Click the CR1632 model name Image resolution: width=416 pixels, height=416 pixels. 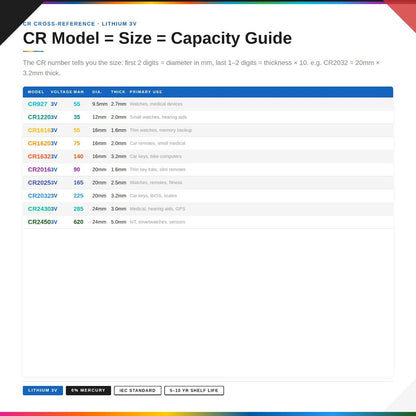(39, 156)
